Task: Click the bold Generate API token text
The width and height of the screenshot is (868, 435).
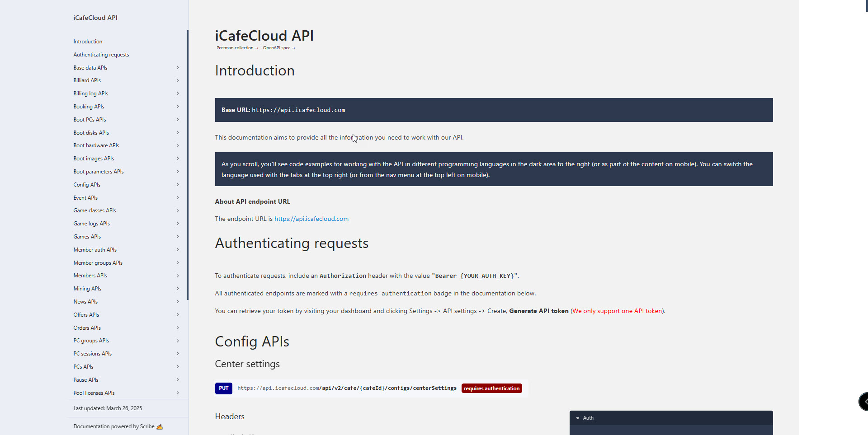Action: coord(539,311)
